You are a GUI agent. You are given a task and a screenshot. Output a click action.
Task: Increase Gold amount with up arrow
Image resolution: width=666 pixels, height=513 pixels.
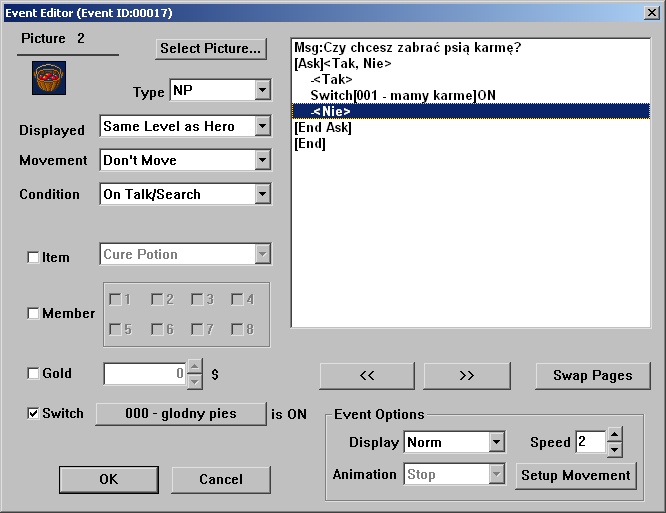[195, 366]
